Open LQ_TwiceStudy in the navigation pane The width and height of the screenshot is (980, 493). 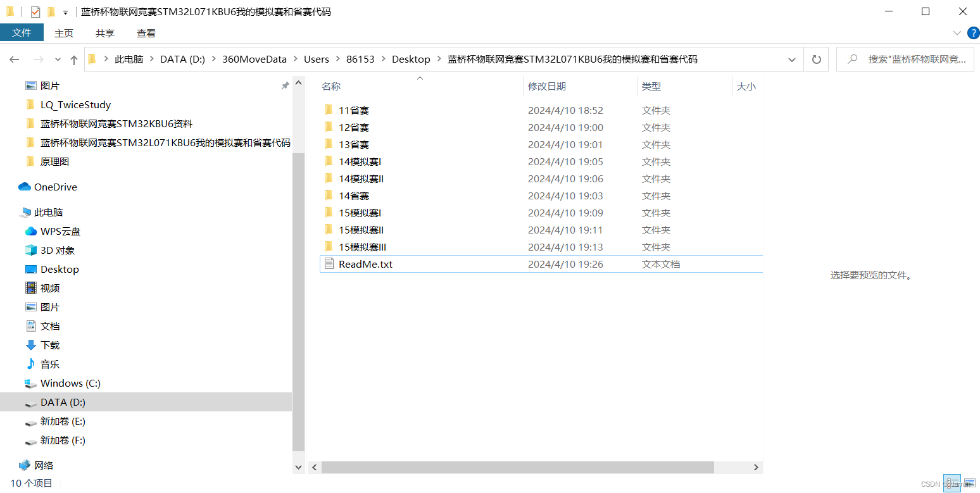[x=75, y=104]
